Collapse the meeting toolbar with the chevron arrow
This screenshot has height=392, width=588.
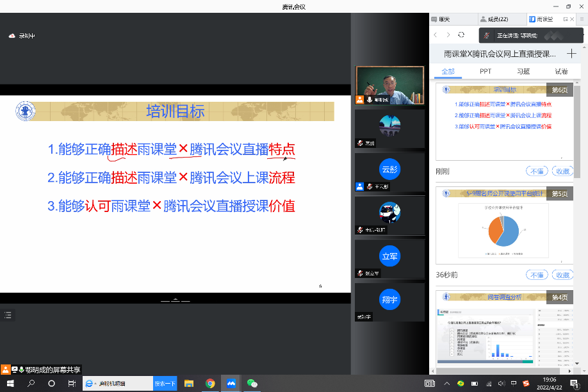[174, 298]
